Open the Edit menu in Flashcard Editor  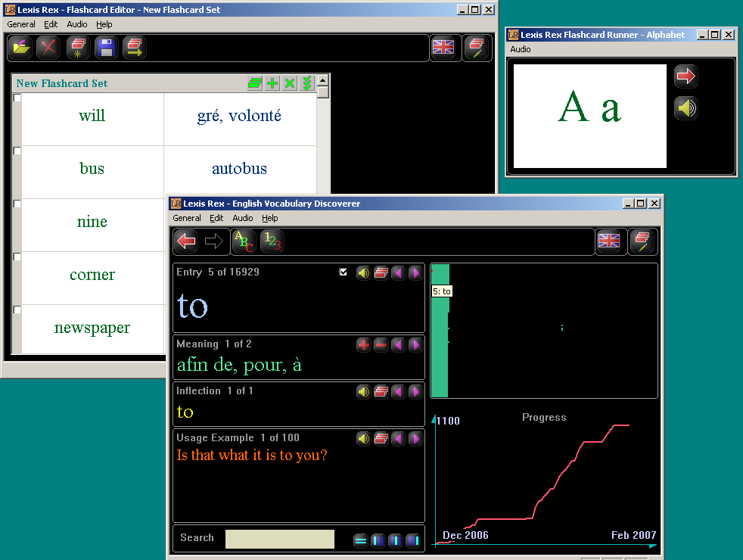pos(51,24)
